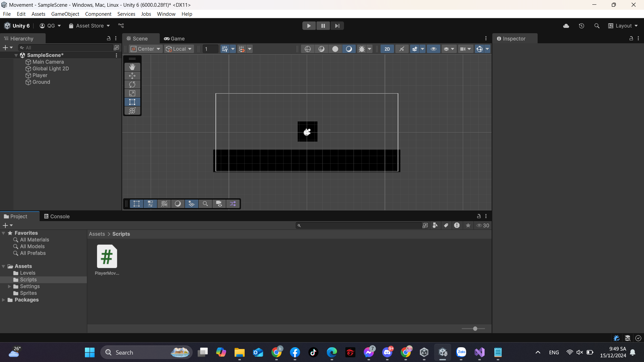Open Center pivot dropdown
Screen dimensions: 644x362
[145, 49]
